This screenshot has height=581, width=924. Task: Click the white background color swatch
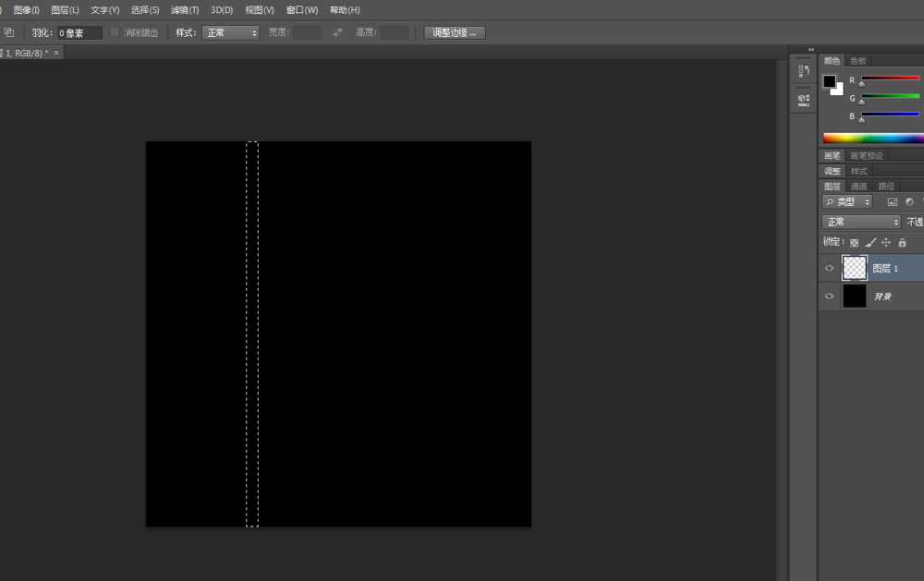(839, 91)
